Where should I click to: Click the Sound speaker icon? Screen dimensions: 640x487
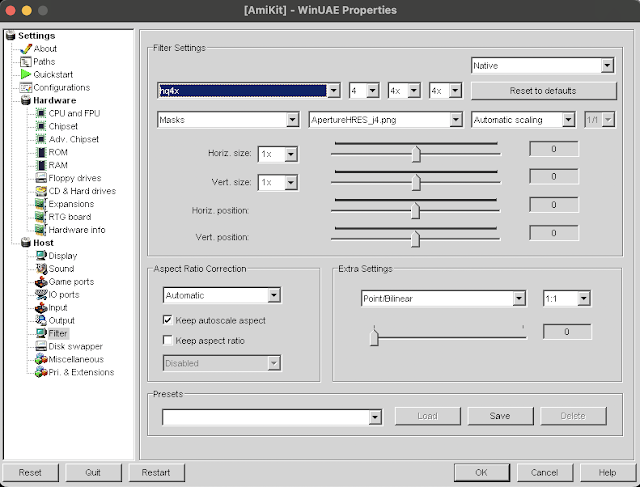coord(41,269)
